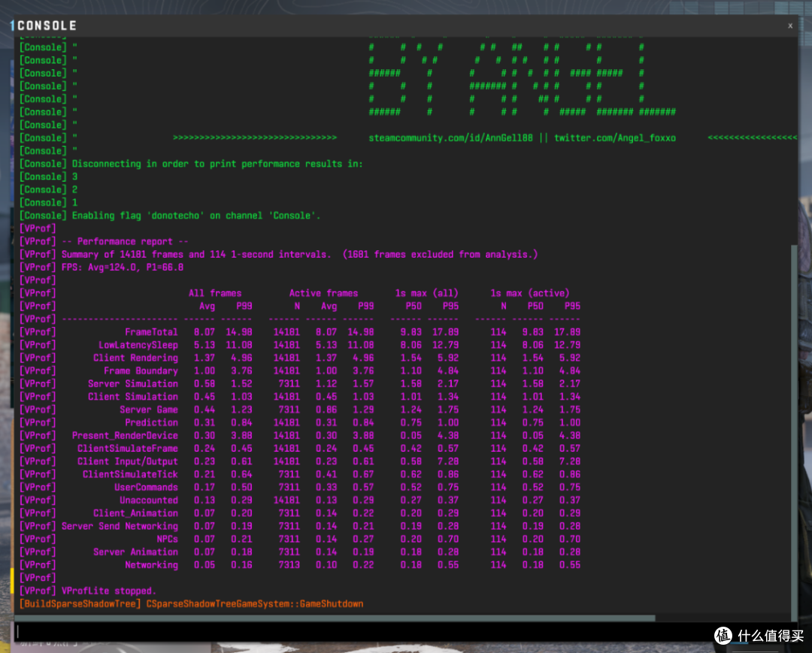Viewport: 812px width, 653px height.
Task: Click the CONSOLE window title
Action: click(x=47, y=26)
